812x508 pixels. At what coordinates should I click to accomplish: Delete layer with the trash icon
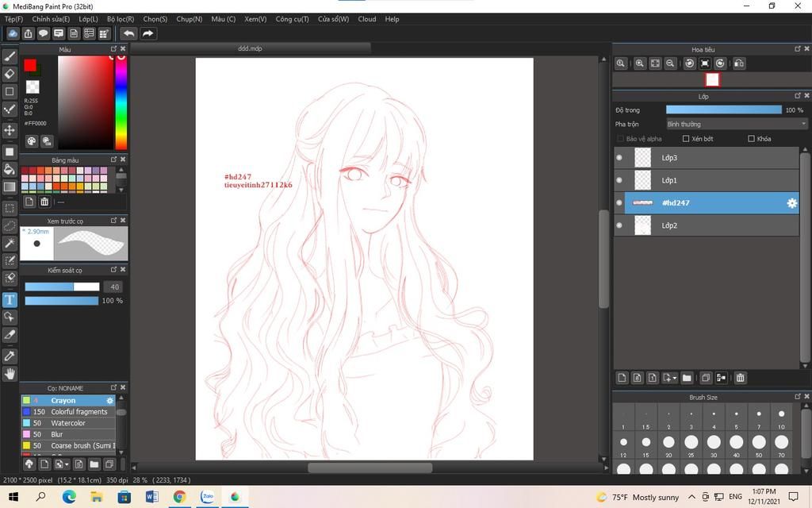pyautogui.click(x=740, y=378)
